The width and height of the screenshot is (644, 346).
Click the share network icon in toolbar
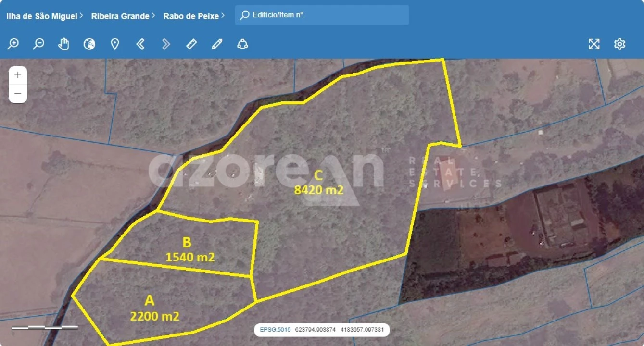point(242,44)
